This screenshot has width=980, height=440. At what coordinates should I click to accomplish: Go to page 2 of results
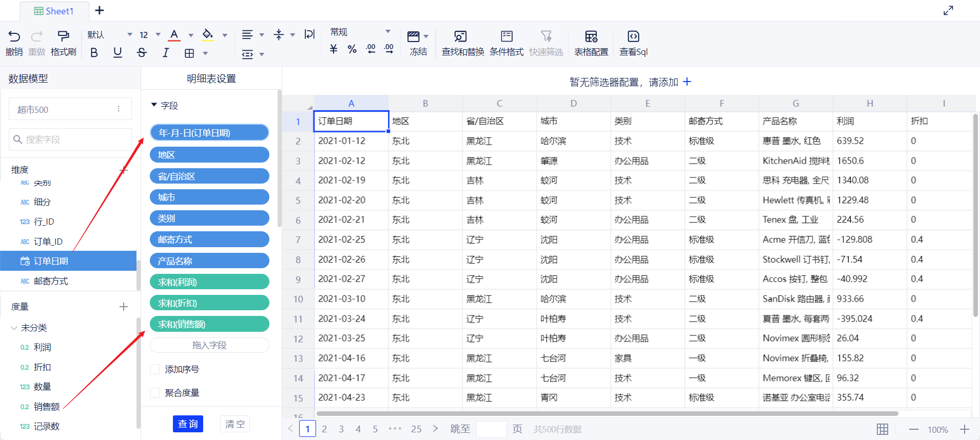click(324, 429)
